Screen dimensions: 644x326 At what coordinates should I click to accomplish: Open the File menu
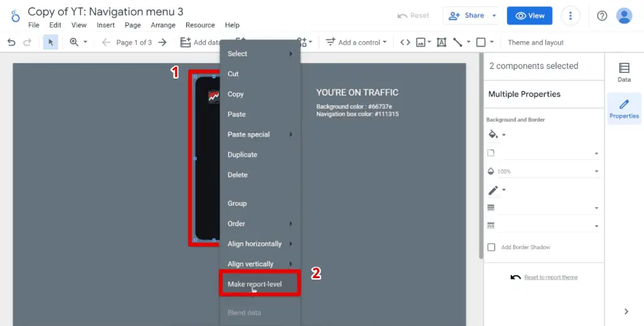34,25
